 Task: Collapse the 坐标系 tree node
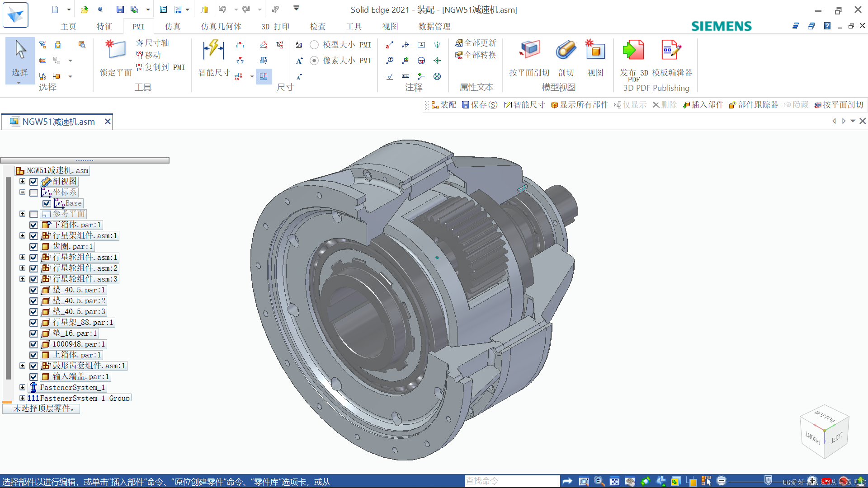coord(22,192)
